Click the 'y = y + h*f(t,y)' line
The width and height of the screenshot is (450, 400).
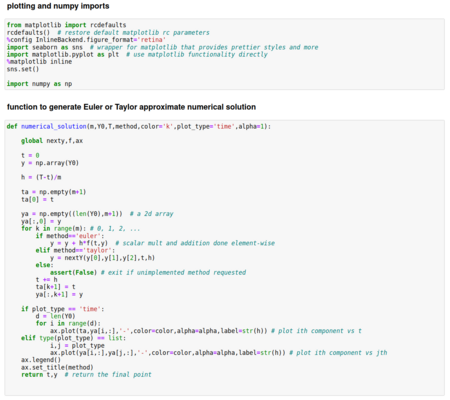point(79,243)
